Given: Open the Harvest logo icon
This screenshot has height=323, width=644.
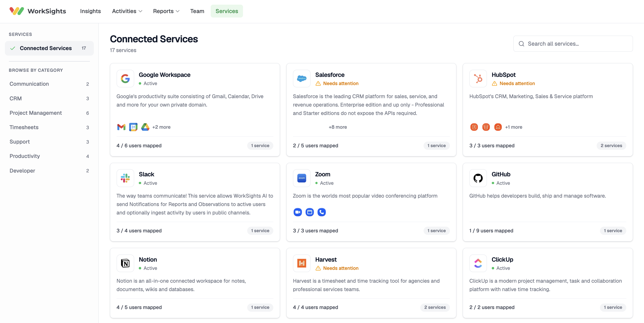Looking at the screenshot, I should click(x=302, y=263).
